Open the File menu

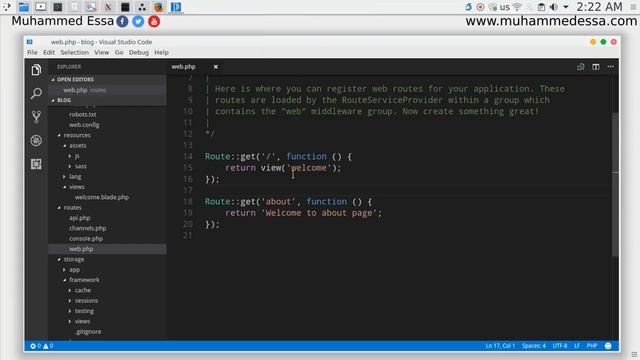tap(32, 52)
